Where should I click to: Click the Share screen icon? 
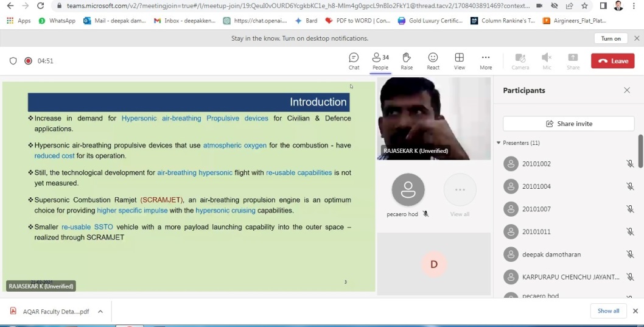click(x=573, y=60)
